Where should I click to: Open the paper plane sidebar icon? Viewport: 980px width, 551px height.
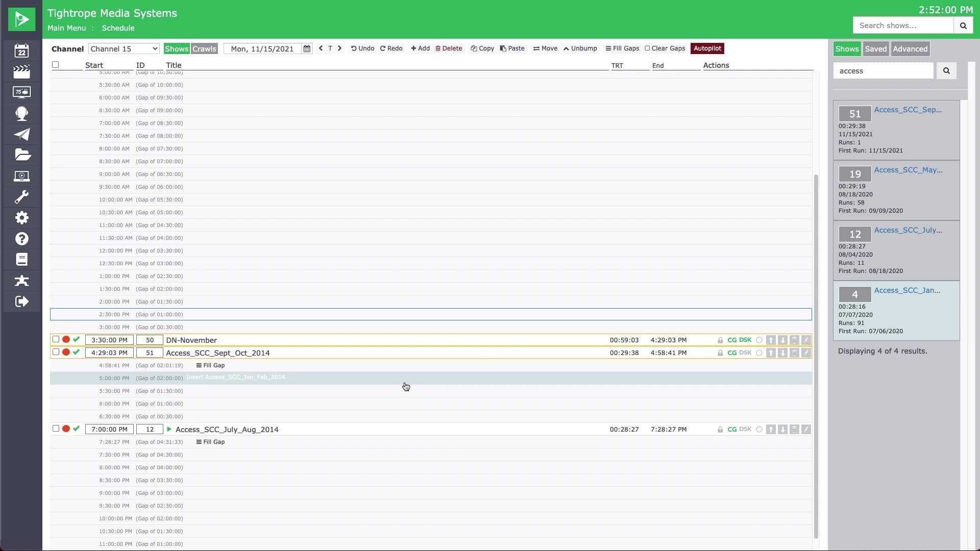tap(21, 134)
